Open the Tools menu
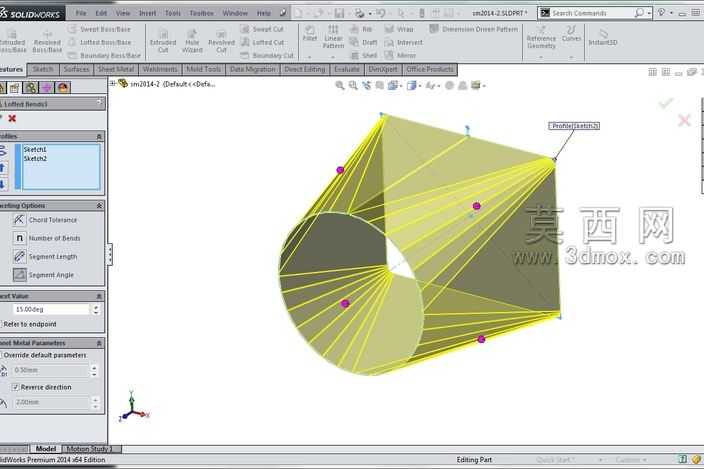 point(173,13)
